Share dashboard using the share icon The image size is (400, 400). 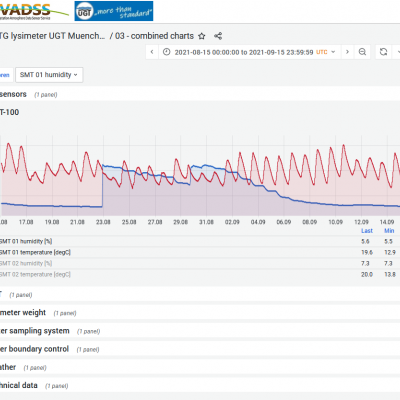pos(218,36)
